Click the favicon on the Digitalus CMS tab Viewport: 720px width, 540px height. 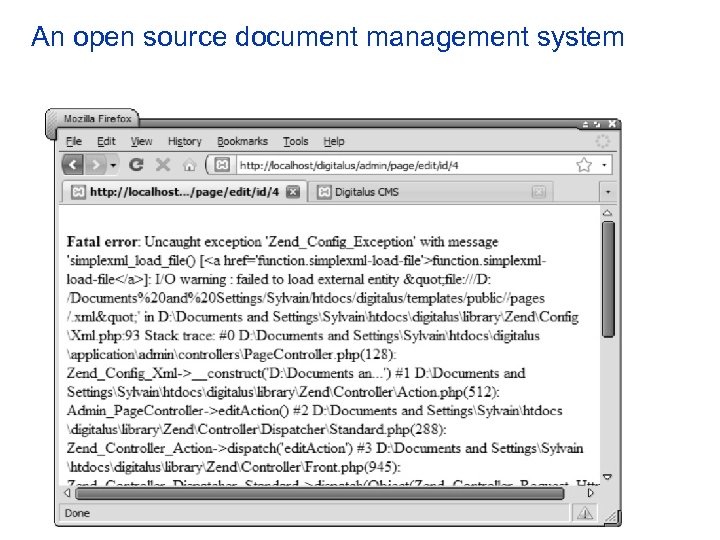click(324, 192)
